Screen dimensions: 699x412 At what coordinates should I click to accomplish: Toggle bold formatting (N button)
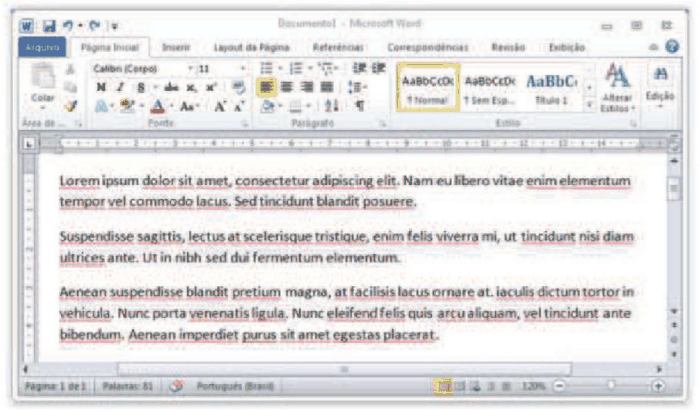101,88
